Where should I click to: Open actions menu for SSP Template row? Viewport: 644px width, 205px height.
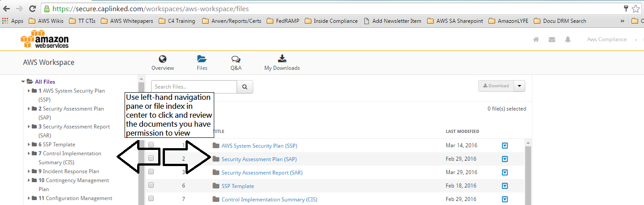[505, 186]
